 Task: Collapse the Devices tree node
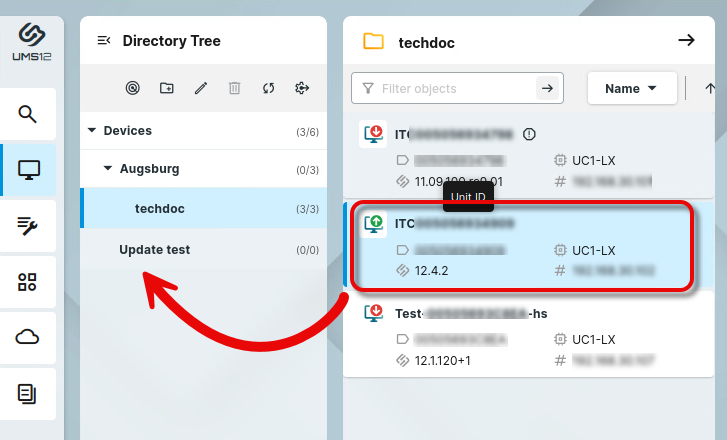(x=92, y=130)
